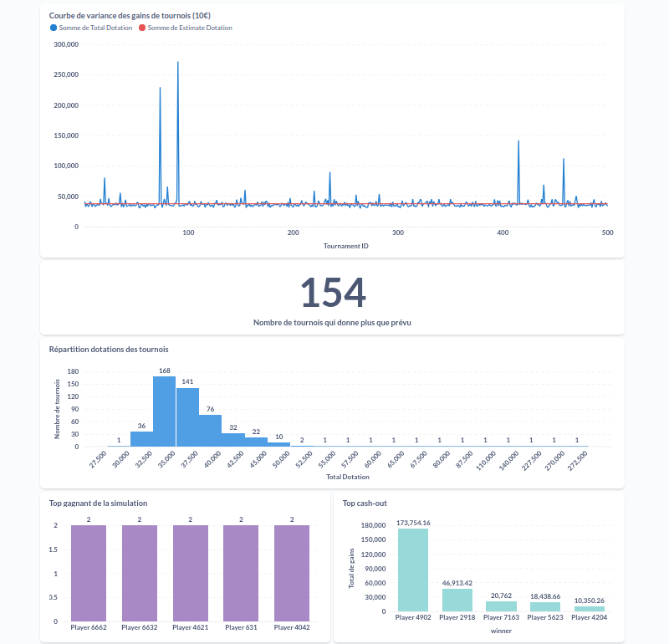Click the winner axis label
The image size is (669, 644).
pyautogui.click(x=501, y=631)
